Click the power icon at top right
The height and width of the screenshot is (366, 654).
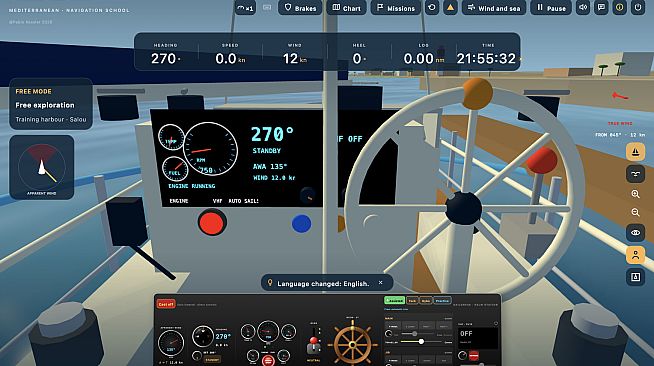coord(638,8)
